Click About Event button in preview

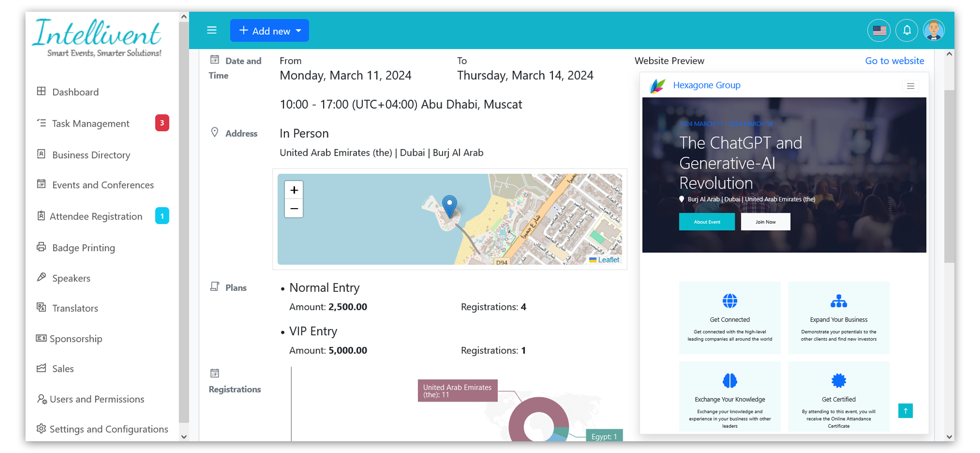(707, 222)
